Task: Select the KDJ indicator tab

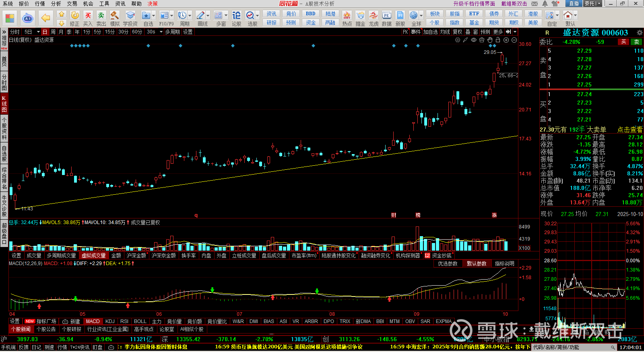Action: 110,321
